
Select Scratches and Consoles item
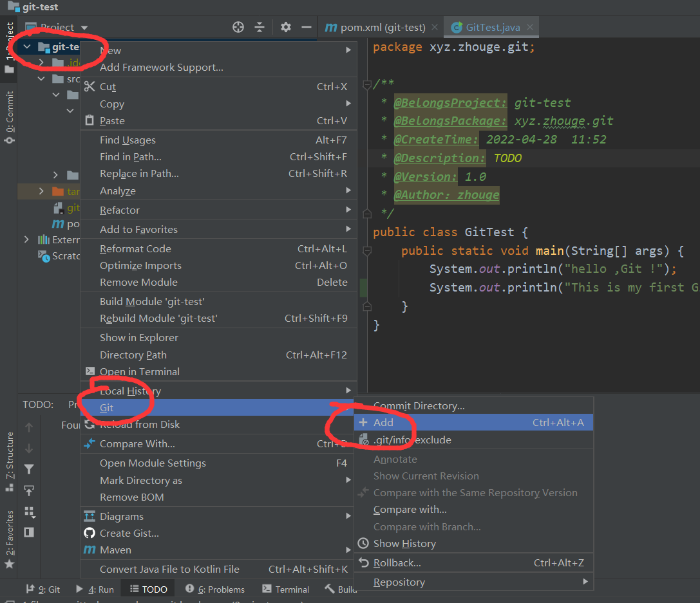[x=59, y=256]
